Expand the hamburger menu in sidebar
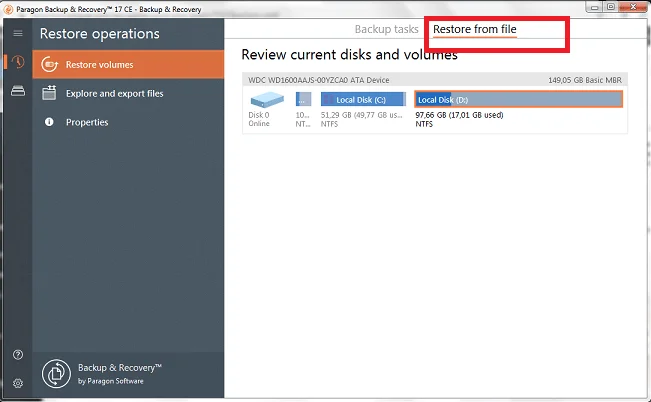Image resolution: width=651 pixels, height=402 pixels. pyautogui.click(x=17, y=33)
